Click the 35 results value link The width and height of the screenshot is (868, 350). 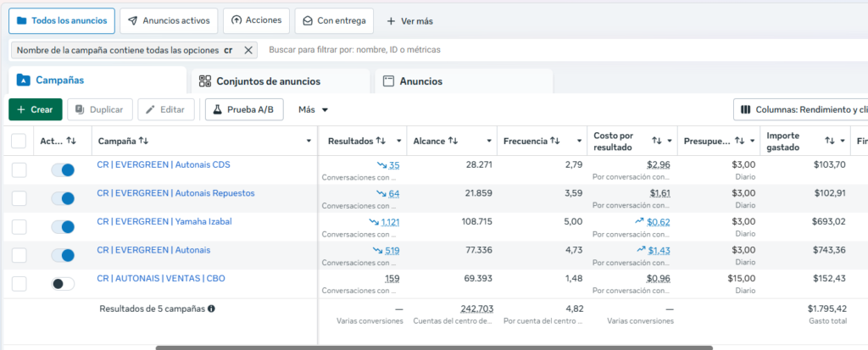point(394,165)
